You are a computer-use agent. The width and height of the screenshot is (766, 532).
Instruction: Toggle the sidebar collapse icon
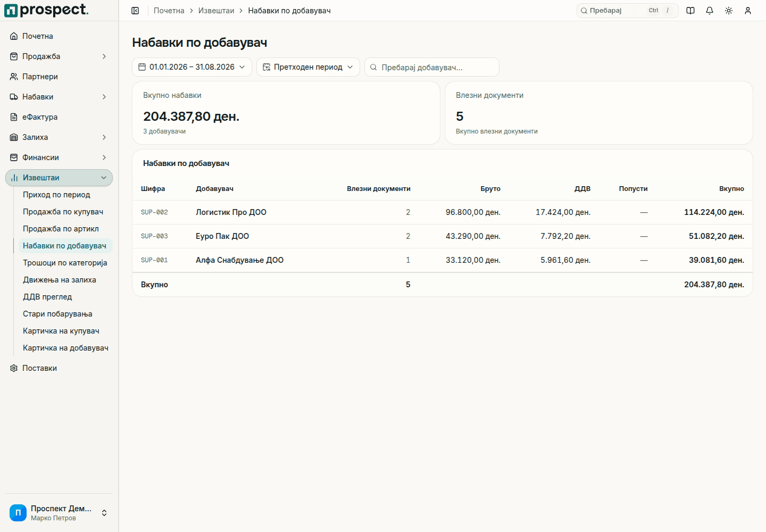pos(135,11)
